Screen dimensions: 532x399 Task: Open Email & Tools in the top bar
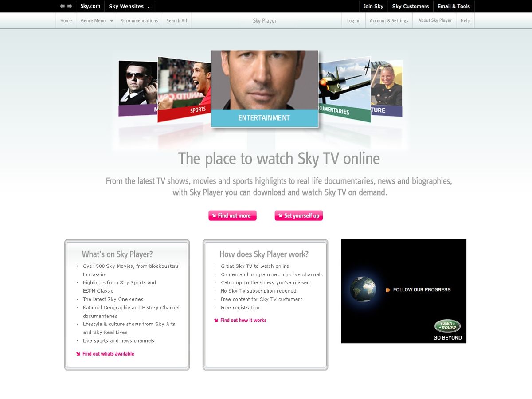pyautogui.click(x=454, y=6)
